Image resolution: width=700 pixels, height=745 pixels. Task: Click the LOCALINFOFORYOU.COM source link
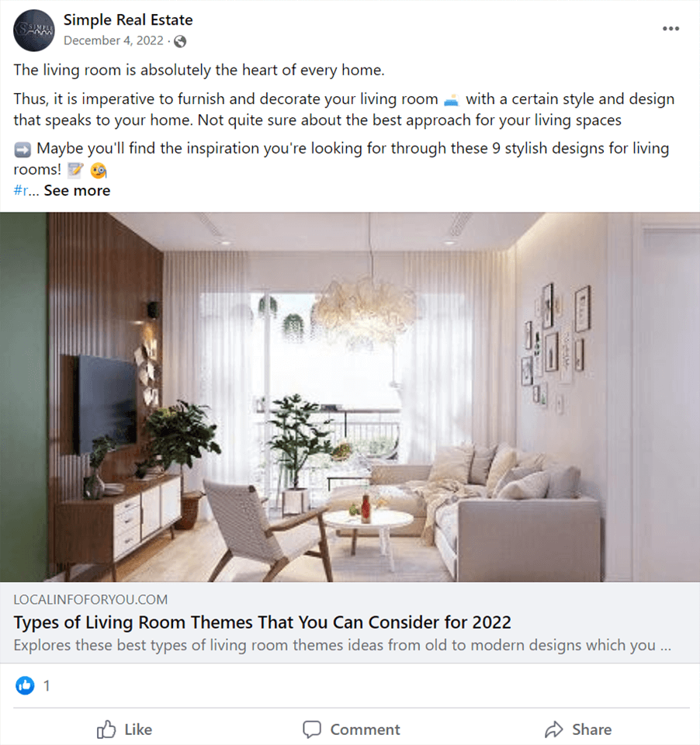90,600
